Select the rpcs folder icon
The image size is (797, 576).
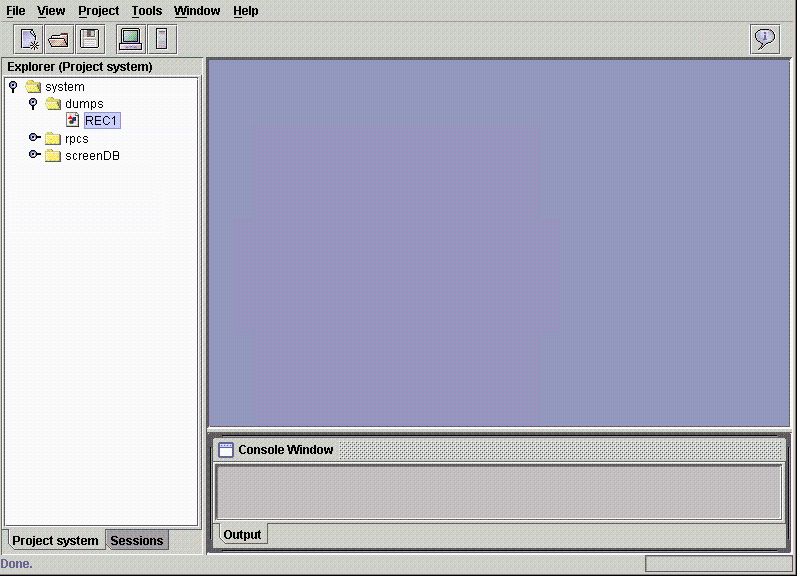pyautogui.click(x=53, y=138)
